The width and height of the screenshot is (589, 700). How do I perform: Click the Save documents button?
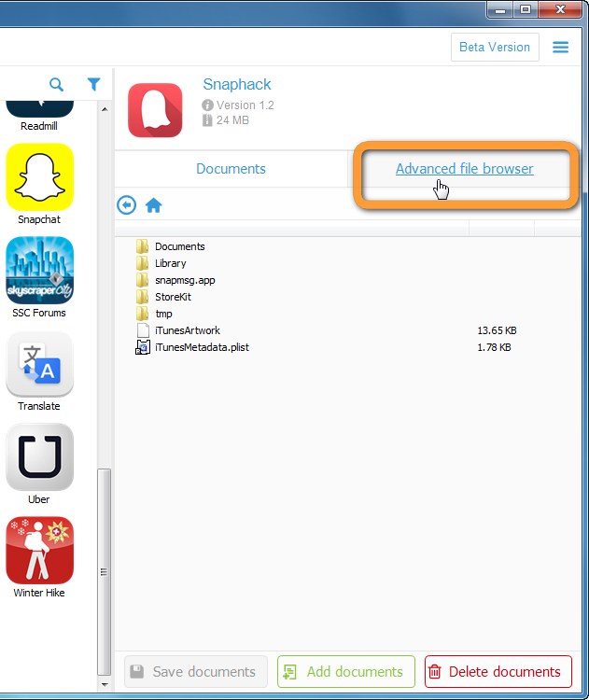[x=196, y=671]
